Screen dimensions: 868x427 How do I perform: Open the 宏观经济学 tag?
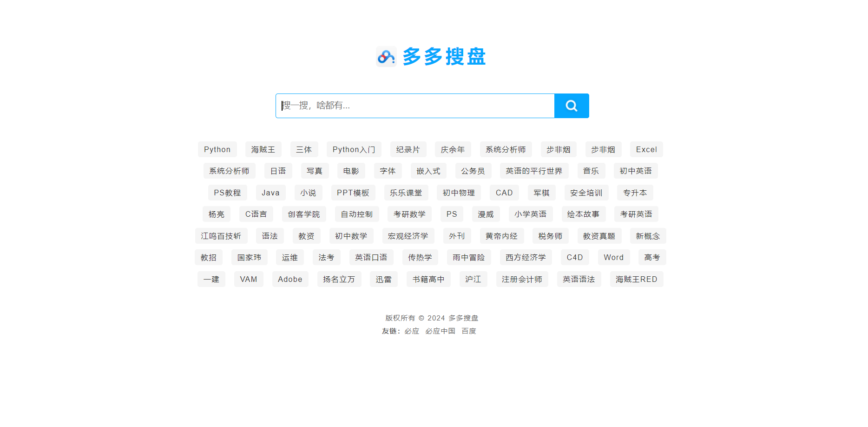pyautogui.click(x=408, y=236)
